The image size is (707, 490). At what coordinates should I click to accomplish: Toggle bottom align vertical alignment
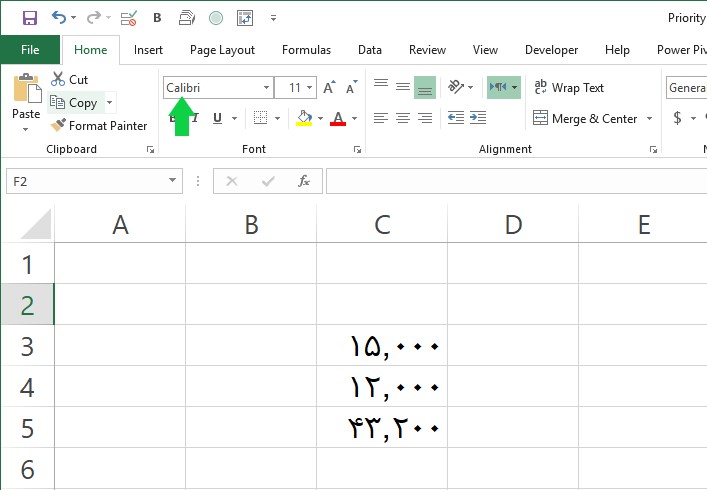tap(425, 87)
